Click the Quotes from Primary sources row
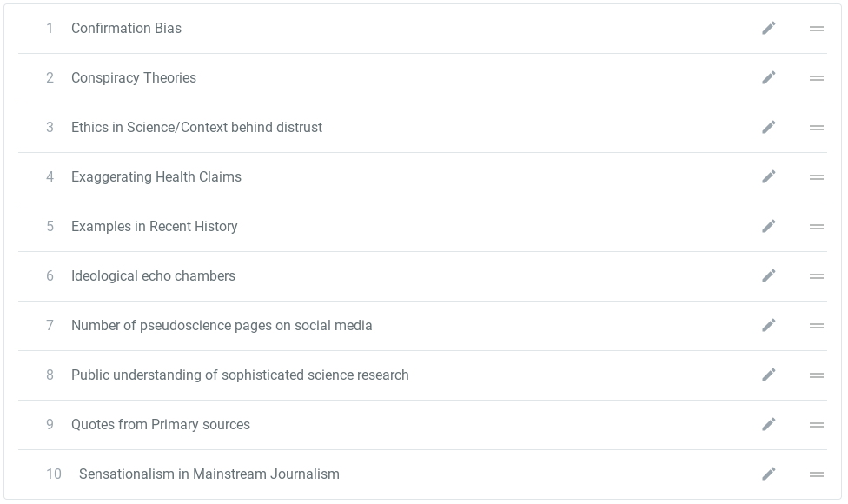This screenshot has height=504, width=848. tap(161, 424)
